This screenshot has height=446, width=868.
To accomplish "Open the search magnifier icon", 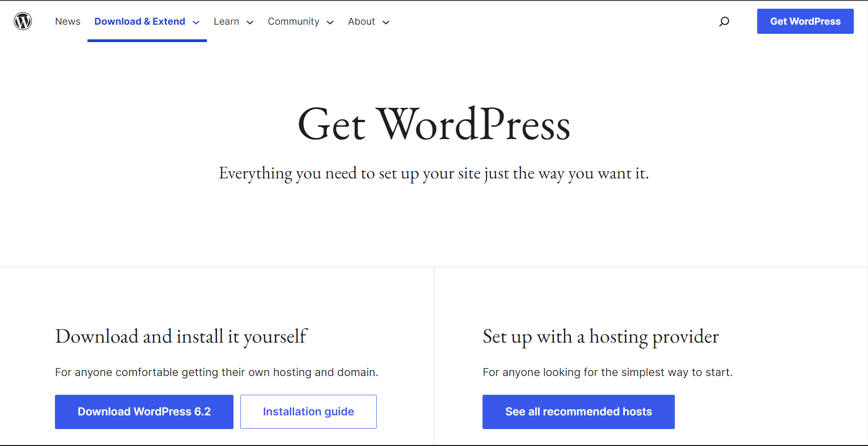I will [x=724, y=21].
